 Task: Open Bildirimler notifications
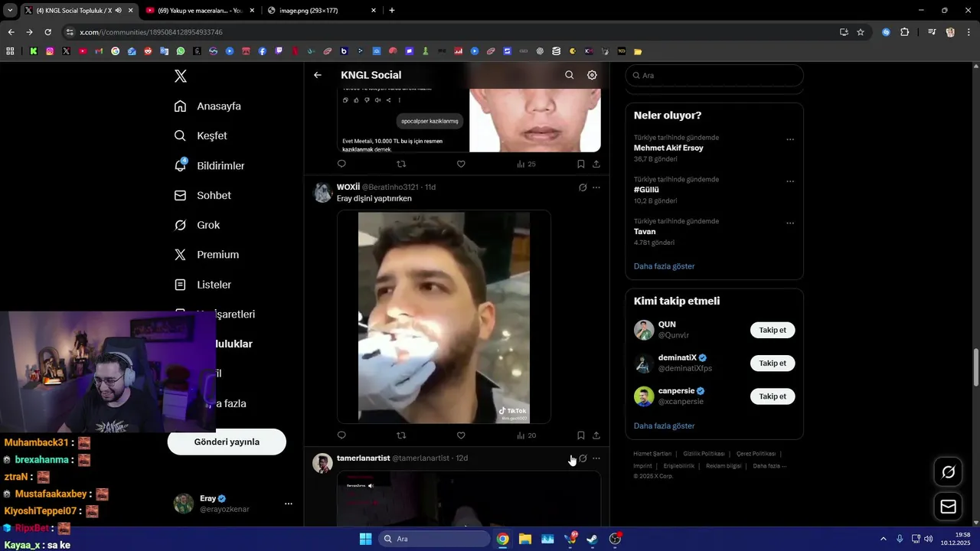[209, 165]
